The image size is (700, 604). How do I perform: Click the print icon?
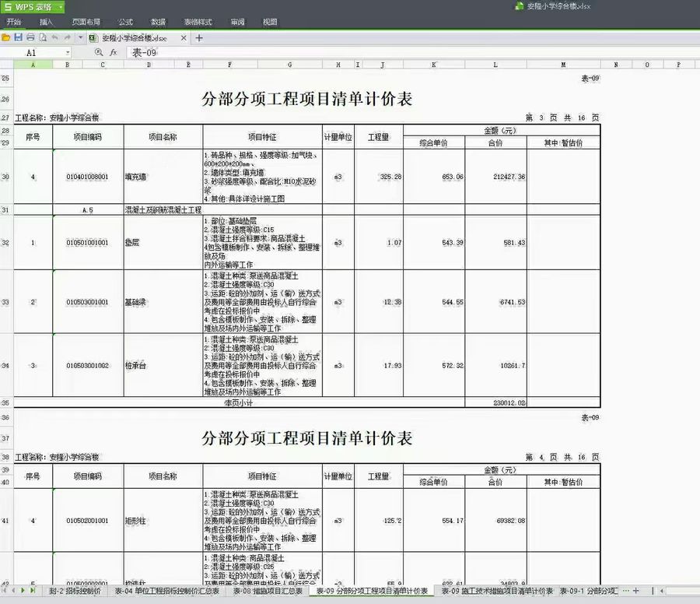tap(30, 37)
